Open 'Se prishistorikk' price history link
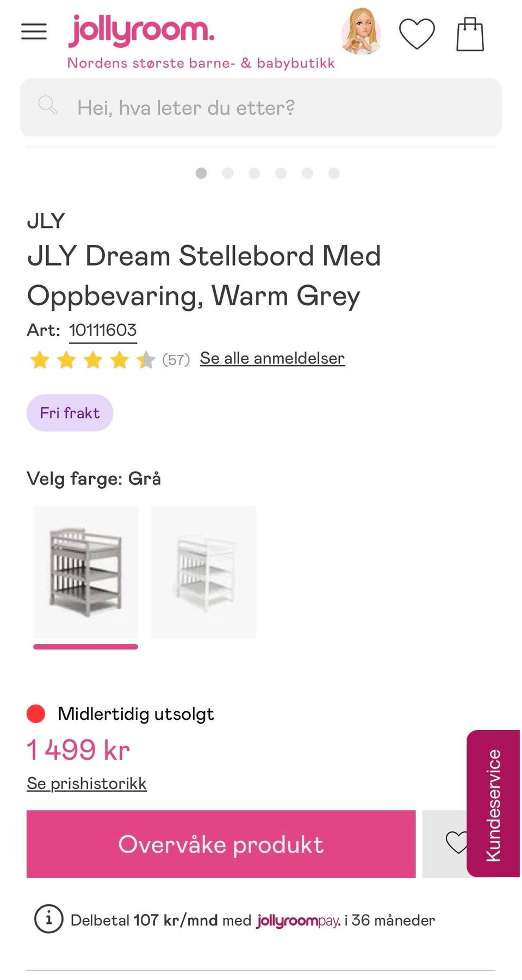 [x=86, y=783]
